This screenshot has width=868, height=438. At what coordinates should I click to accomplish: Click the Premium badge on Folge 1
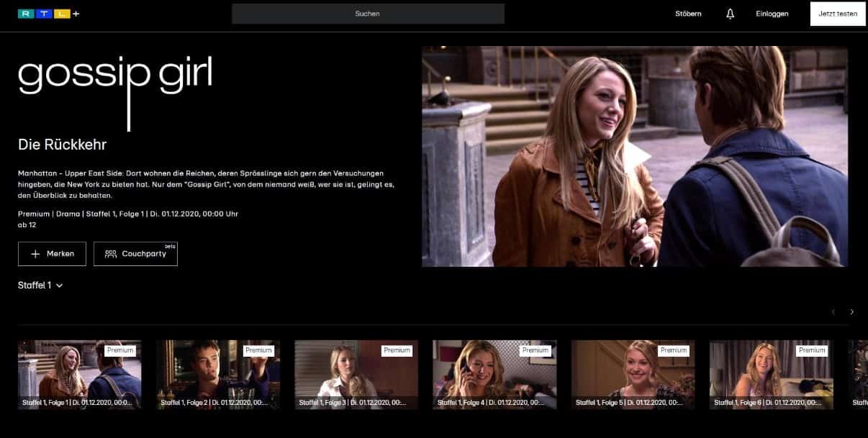120,350
